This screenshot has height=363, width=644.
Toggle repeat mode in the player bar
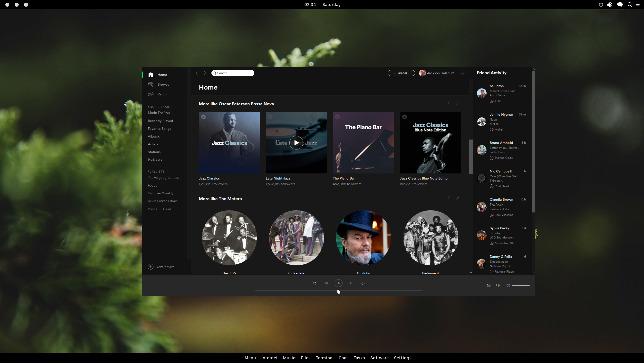[363, 283]
